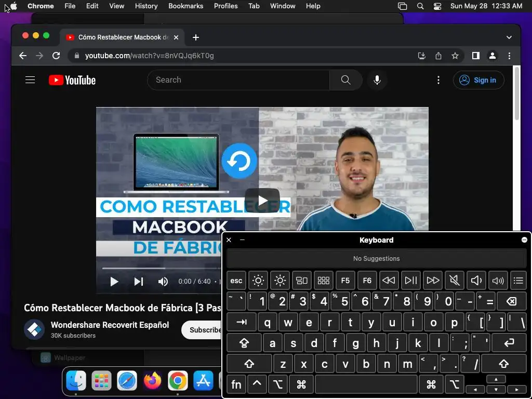Image resolution: width=532 pixels, height=399 pixels.
Task: Toggle Chrome side panel
Action: point(476,56)
